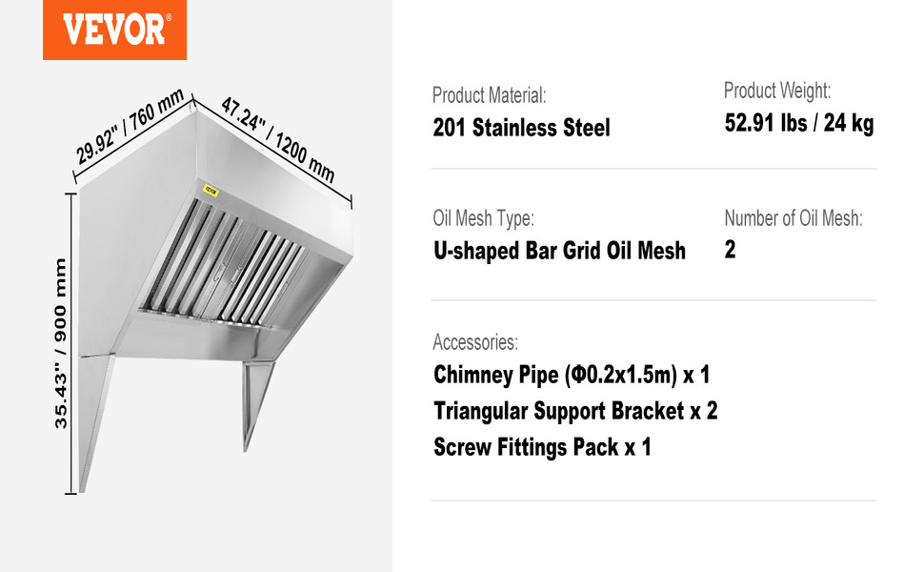
Task: Click the Accessories heading
Action: 475,341
